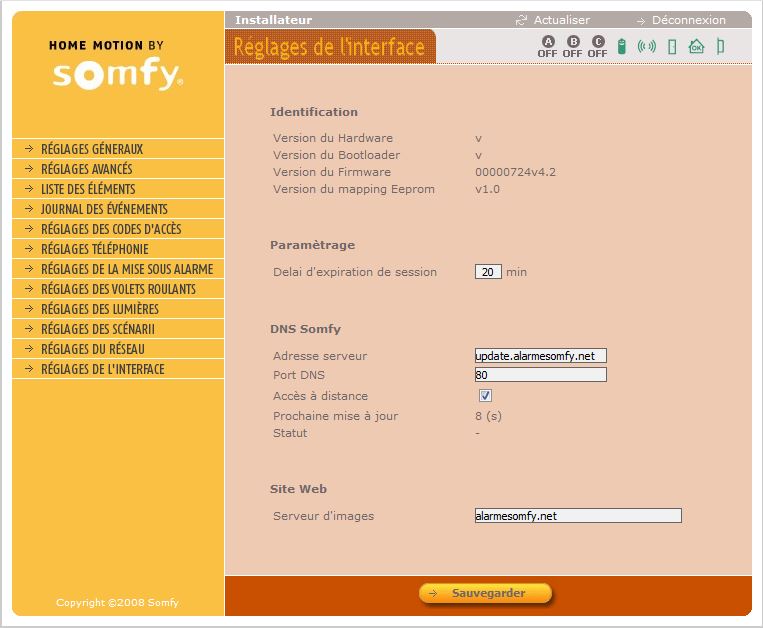Click the session expiration delay field
The height and width of the screenshot is (628, 763).
point(488,272)
